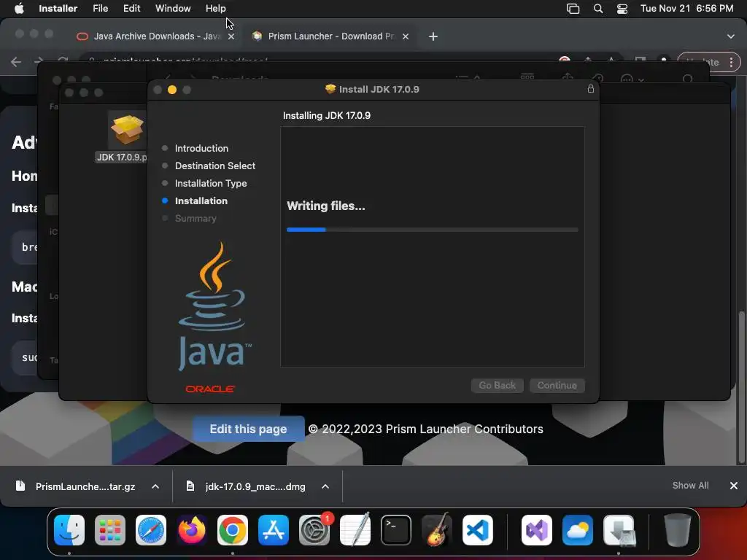The height and width of the screenshot is (560, 747).
Task: Select the JDK 17.0.9 package file icon
Action: pos(127,130)
